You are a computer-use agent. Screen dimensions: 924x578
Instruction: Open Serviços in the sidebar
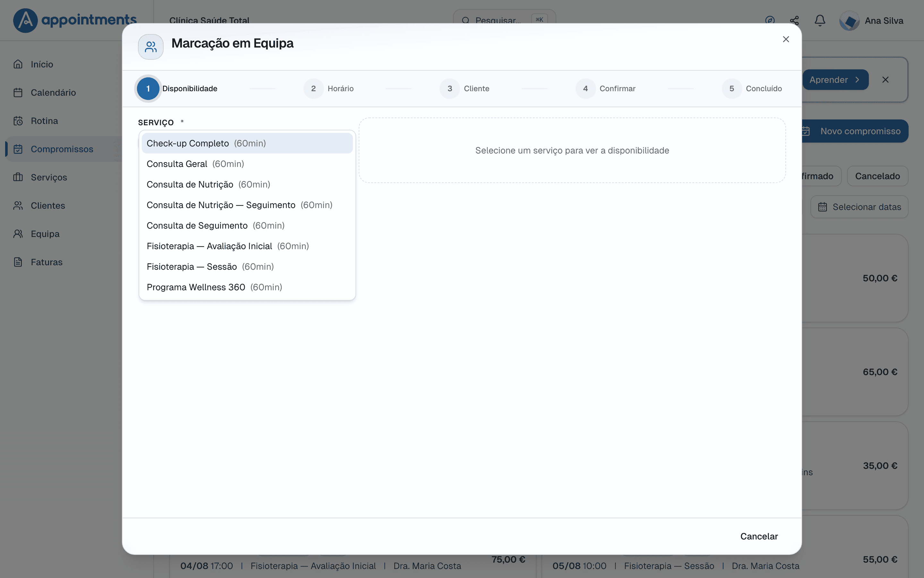tap(63, 177)
